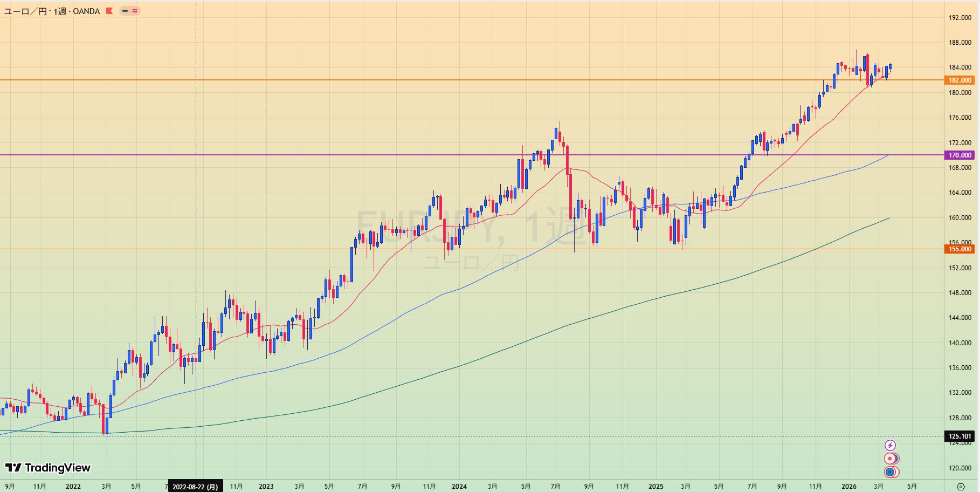Select the orange 182.000 price label
This screenshot has width=980, height=492.
pos(960,80)
